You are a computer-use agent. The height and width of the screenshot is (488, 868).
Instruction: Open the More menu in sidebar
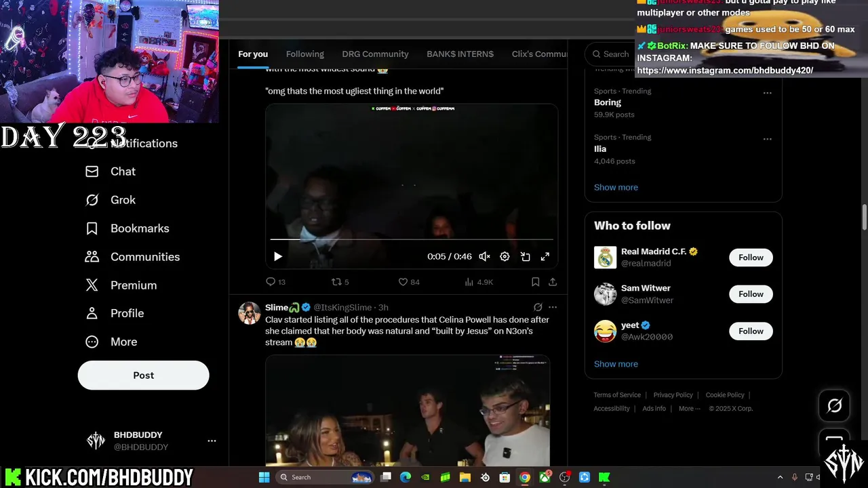[x=111, y=342]
